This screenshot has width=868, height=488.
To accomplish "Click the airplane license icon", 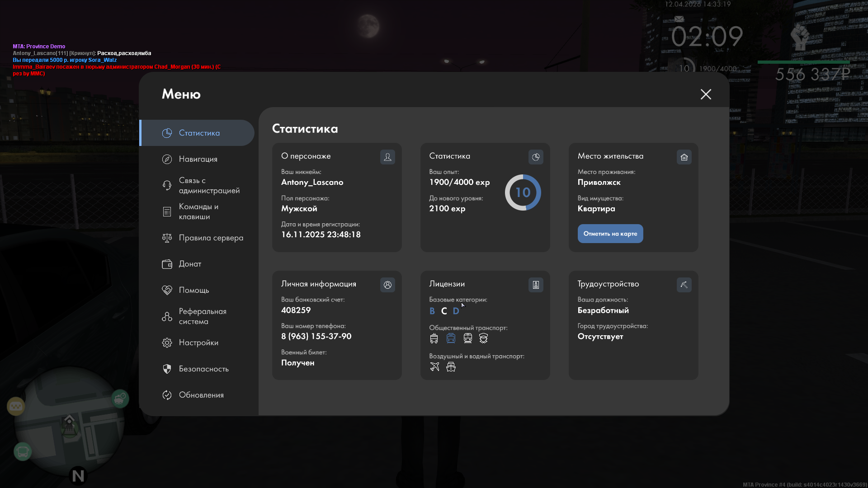I will [x=434, y=366].
